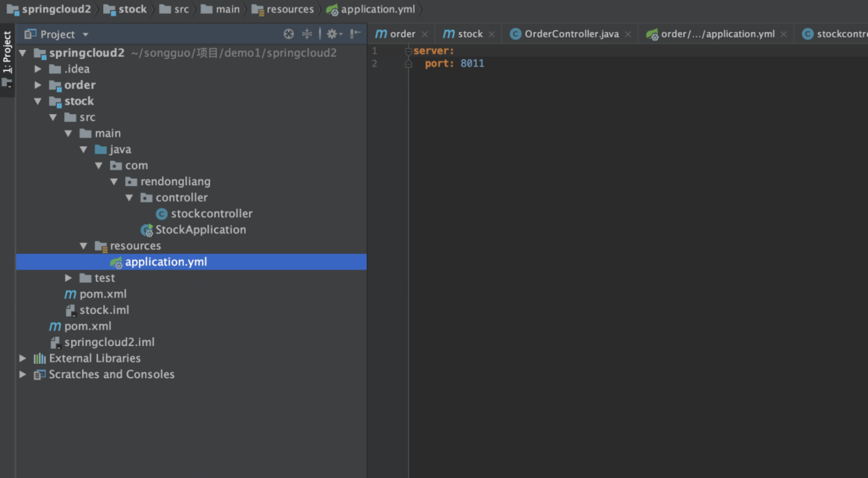Close the order tab
Viewport: 868px width, 478px height.
coord(425,34)
